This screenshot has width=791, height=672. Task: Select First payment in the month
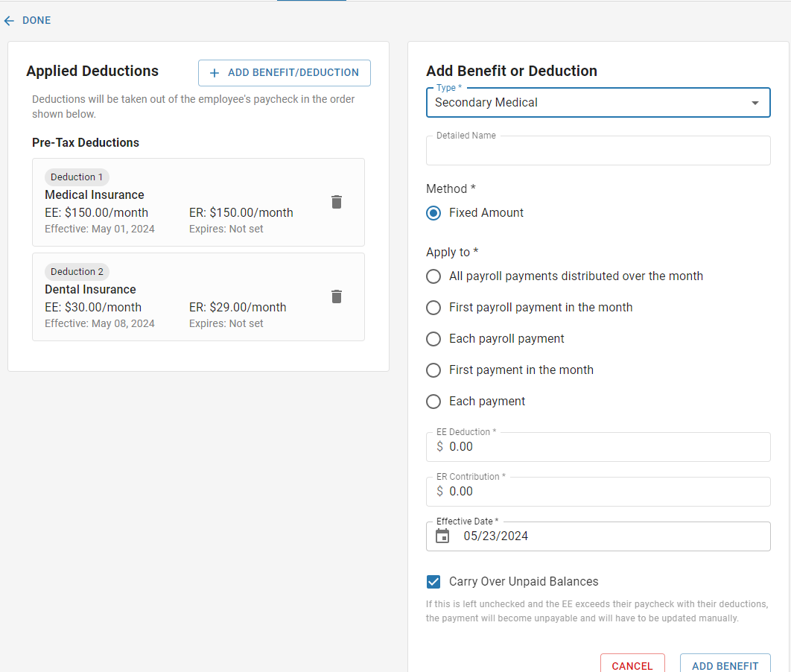[433, 370]
